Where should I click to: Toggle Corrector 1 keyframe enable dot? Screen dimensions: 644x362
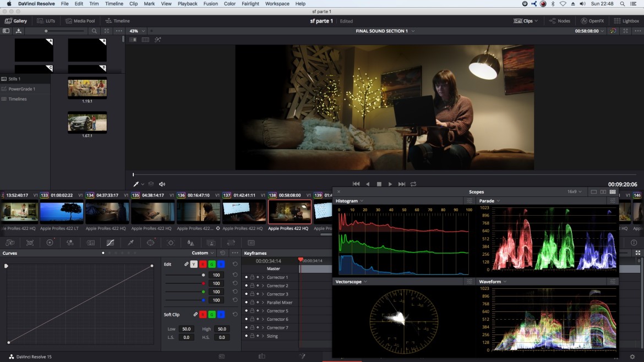(247, 277)
